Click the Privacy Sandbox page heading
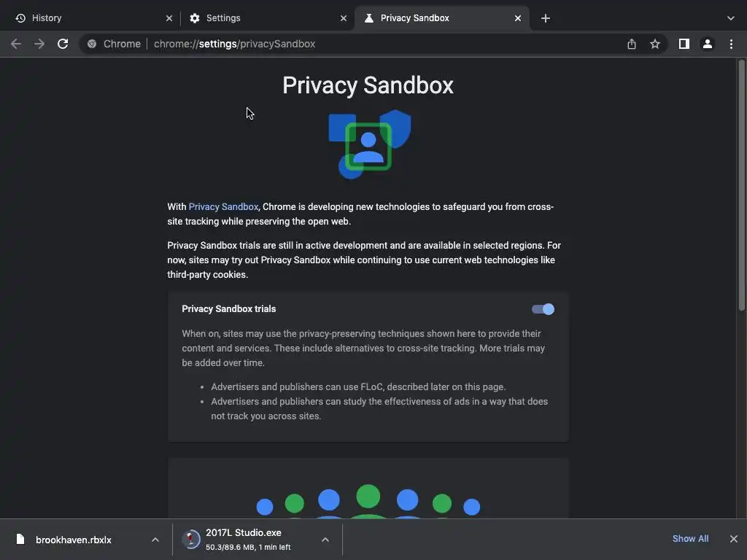747x560 pixels. (x=368, y=85)
